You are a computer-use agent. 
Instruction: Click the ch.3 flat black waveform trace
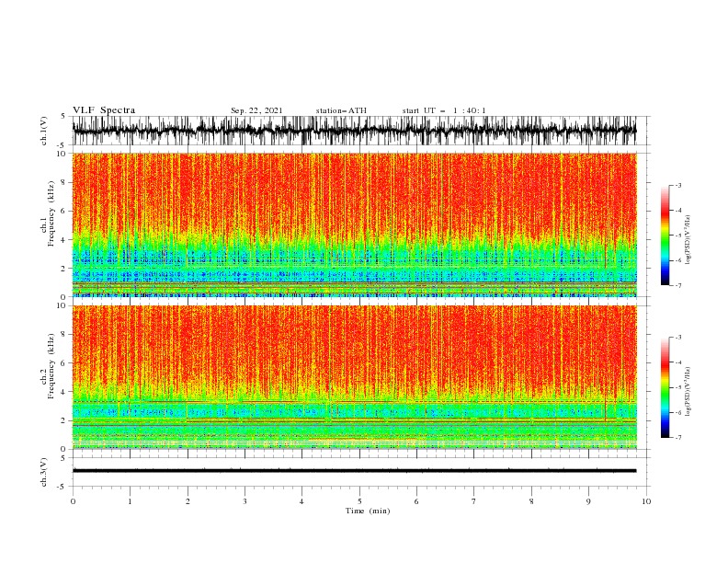point(354,471)
